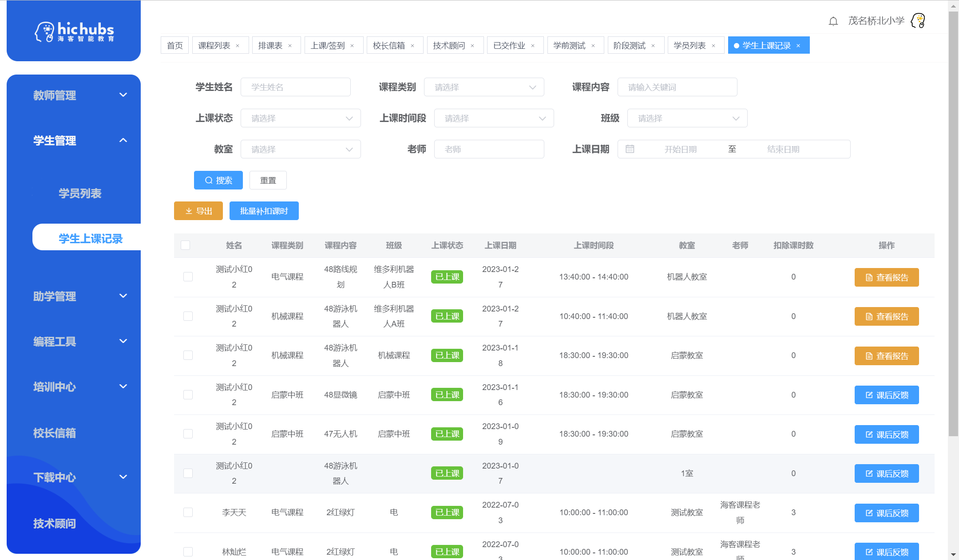959x560 pixels.
Task: Click the download icon on 导出 button
Action: coord(188,211)
